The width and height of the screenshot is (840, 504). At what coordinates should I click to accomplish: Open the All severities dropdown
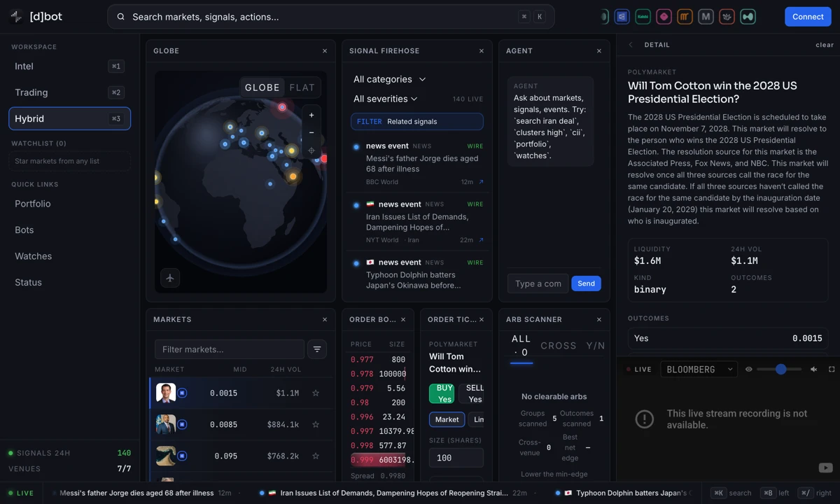pyautogui.click(x=386, y=99)
